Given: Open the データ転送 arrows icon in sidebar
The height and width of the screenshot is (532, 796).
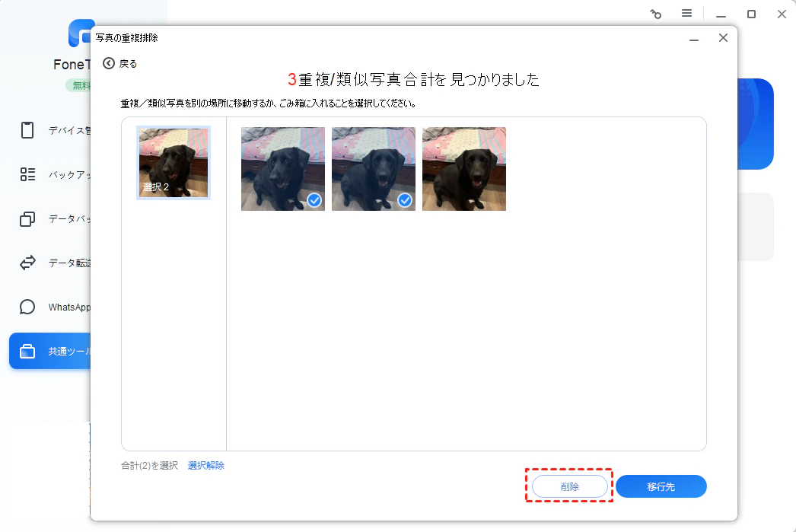Looking at the screenshot, I should [27, 263].
